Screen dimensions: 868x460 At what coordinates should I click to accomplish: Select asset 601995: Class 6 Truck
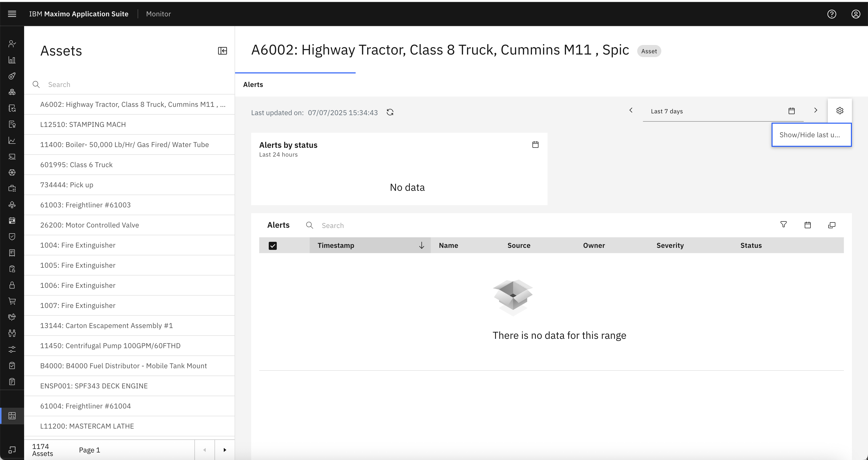[x=129, y=165]
